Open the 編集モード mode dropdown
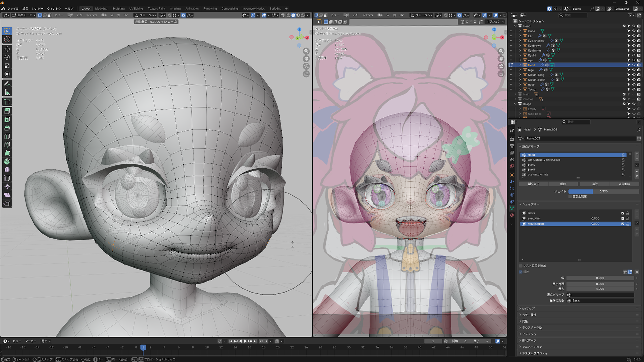Viewport: 644px width, 362px height. pyautogui.click(x=24, y=15)
